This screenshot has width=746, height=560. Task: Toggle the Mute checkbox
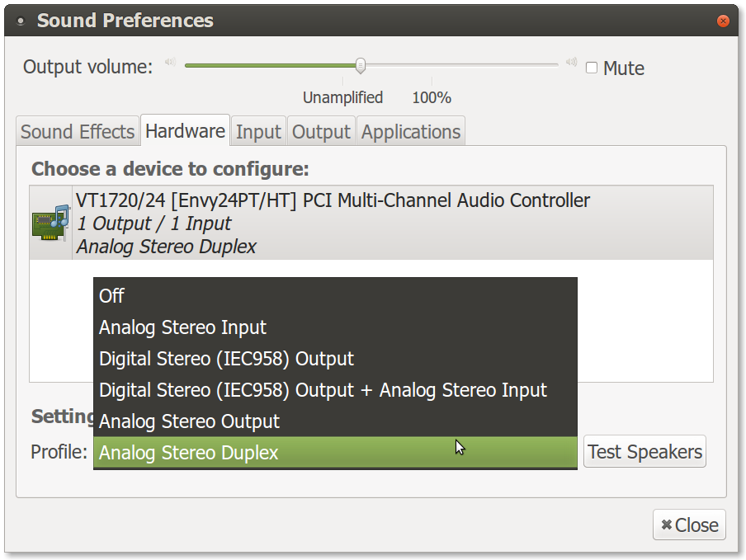[x=592, y=68]
